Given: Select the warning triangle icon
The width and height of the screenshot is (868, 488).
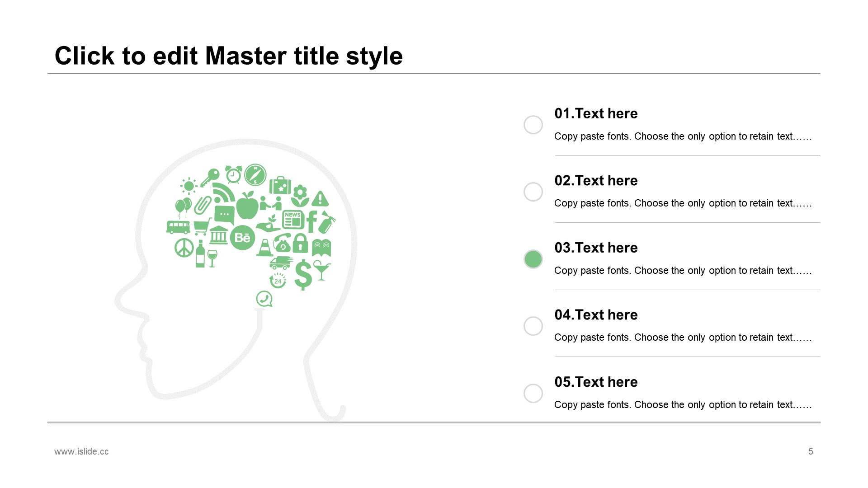Looking at the screenshot, I should coord(320,198).
